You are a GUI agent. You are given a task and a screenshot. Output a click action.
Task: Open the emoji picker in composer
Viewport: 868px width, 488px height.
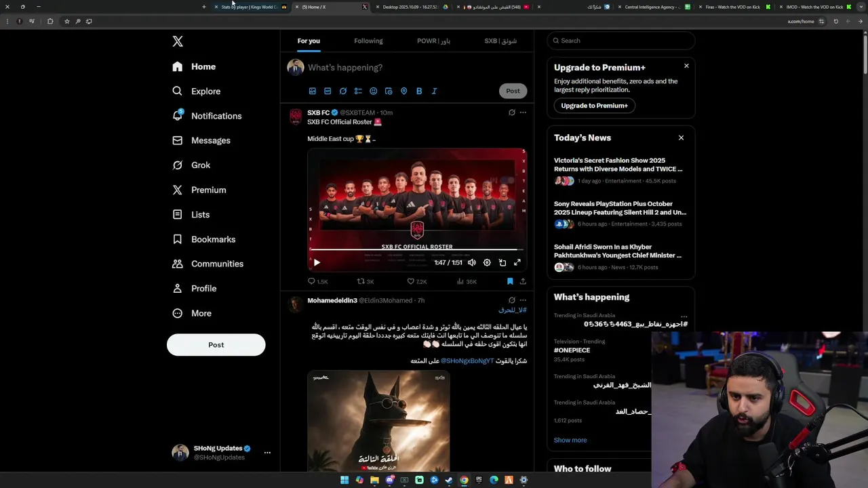point(374,91)
